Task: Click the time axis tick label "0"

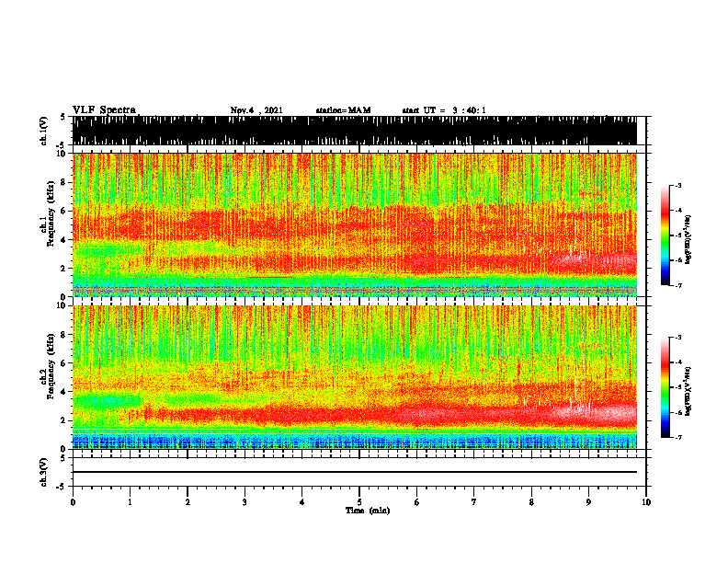Action: [x=73, y=502]
